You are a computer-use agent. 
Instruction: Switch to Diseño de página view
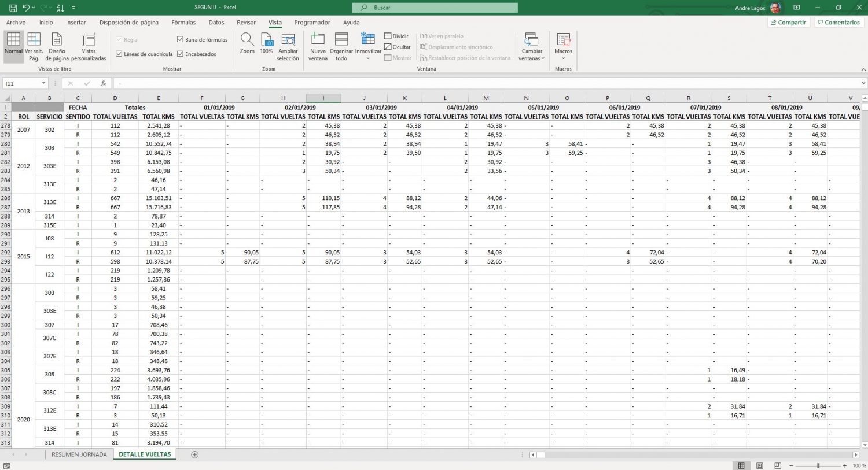pos(57,47)
